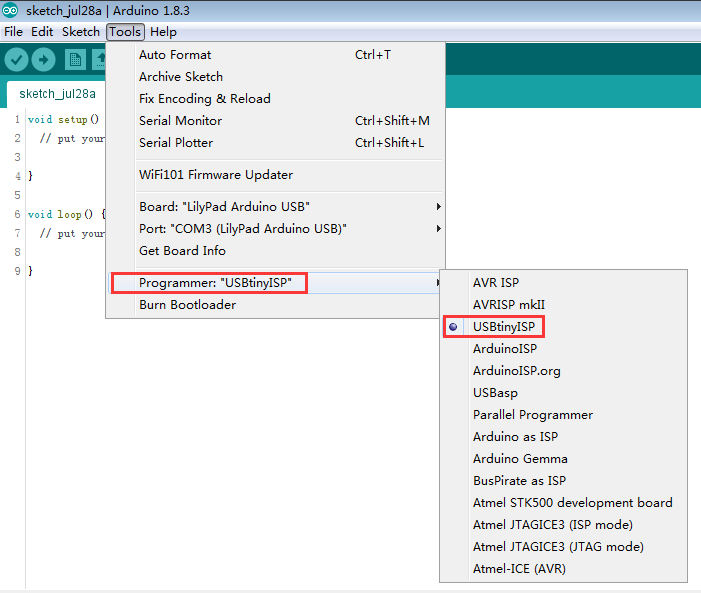Select Get Board Info

[182, 251]
